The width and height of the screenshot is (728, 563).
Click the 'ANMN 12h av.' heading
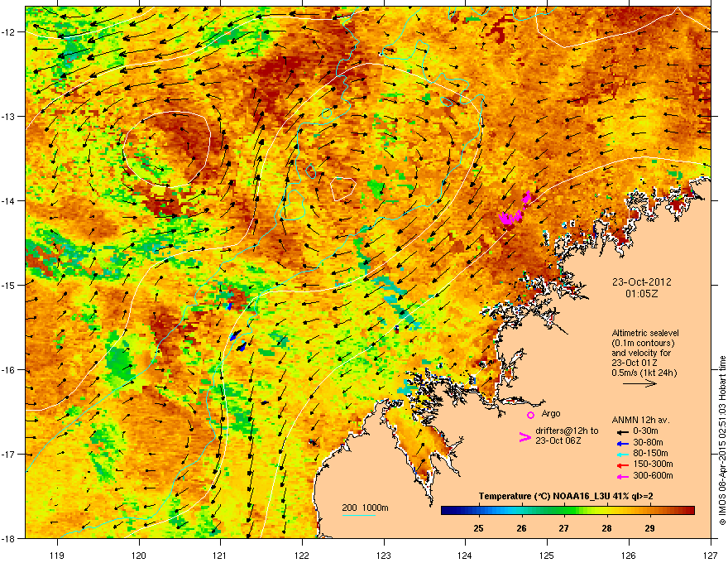click(640, 420)
